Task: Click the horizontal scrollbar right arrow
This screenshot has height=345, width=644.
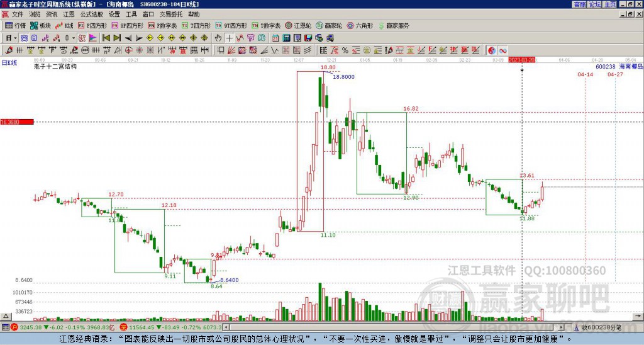Action: tap(562, 327)
